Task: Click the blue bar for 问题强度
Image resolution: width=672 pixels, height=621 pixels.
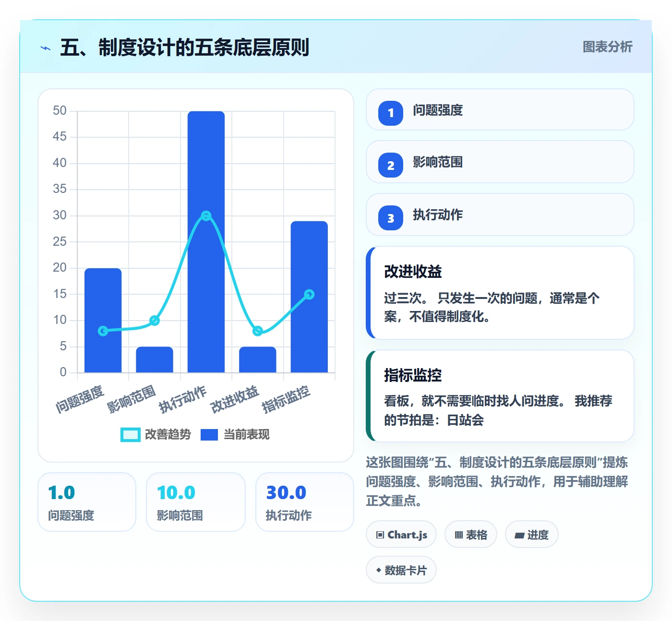Action: click(103, 320)
